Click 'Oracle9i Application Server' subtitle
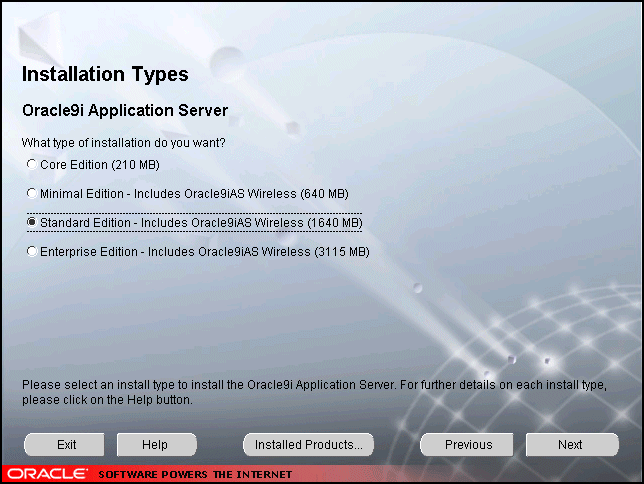 coord(125,111)
